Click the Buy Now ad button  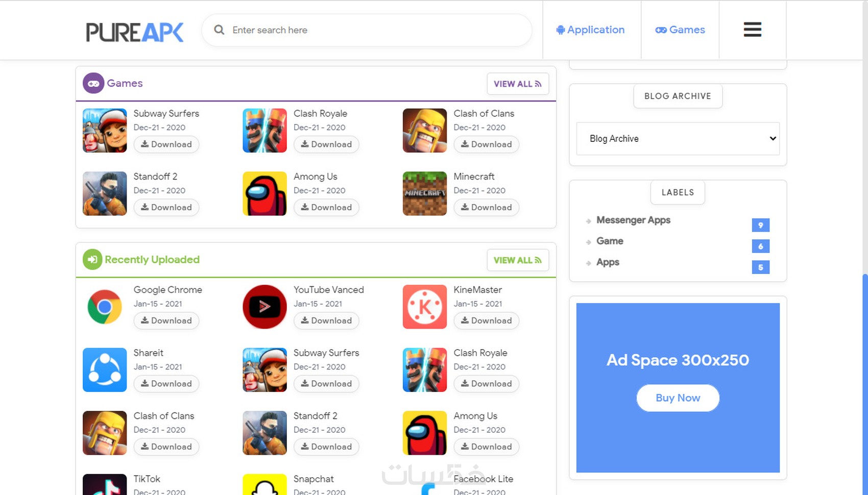coord(678,398)
